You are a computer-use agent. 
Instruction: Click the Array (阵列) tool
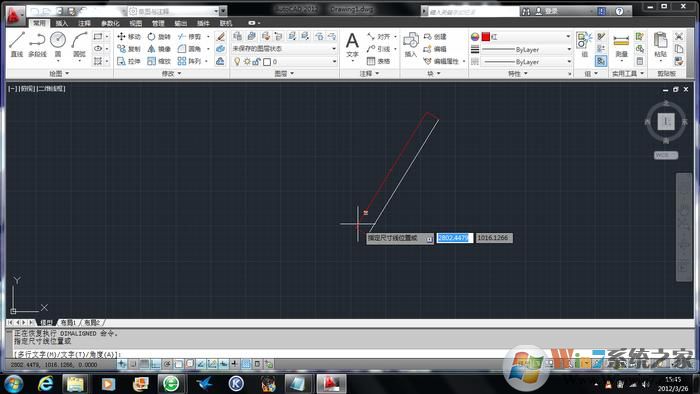(189, 61)
